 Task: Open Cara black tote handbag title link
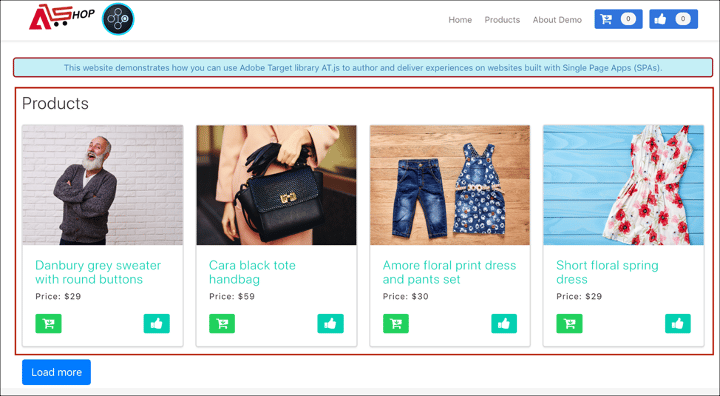pyautogui.click(x=252, y=272)
